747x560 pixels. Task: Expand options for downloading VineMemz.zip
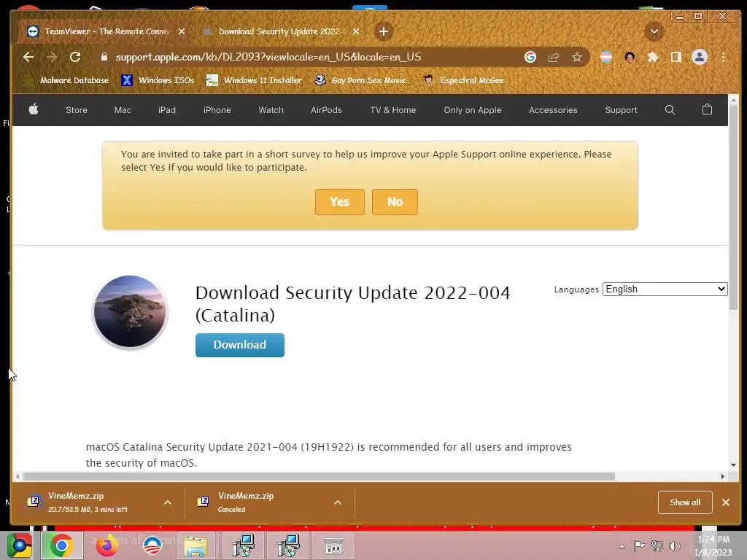168,502
